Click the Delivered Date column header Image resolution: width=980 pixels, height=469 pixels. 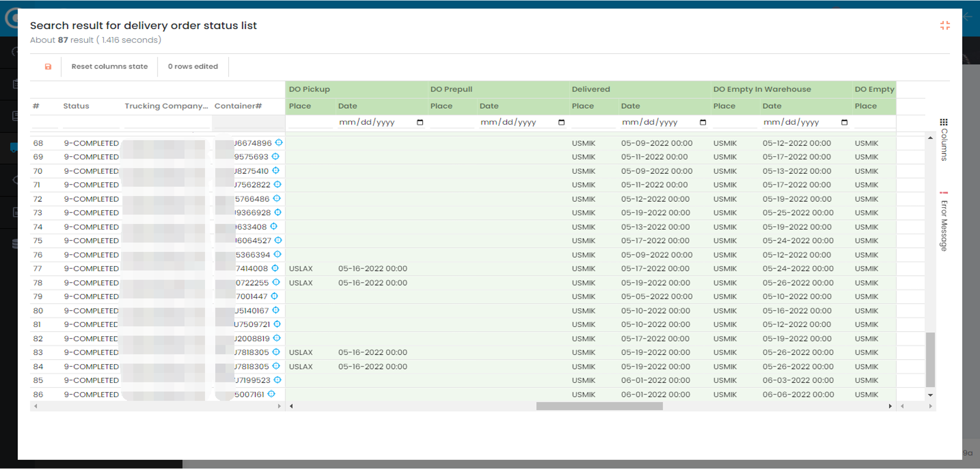point(630,106)
